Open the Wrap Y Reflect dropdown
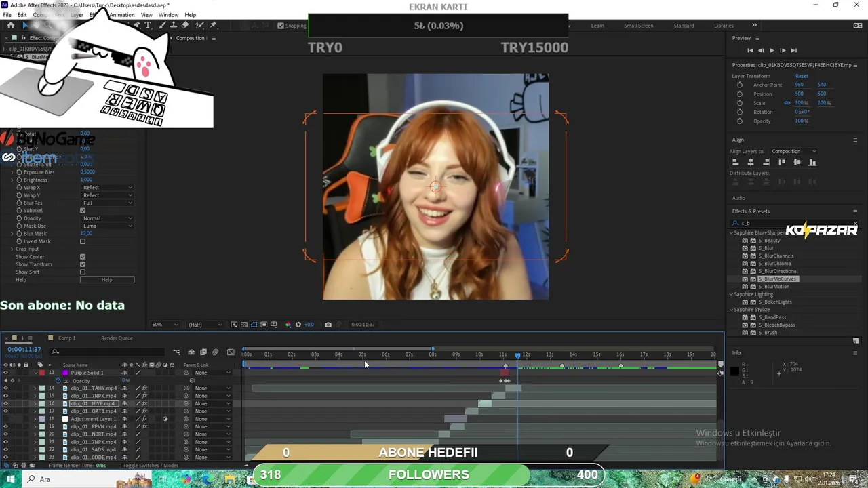This screenshot has height=488, width=868. [x=107, y=195]
